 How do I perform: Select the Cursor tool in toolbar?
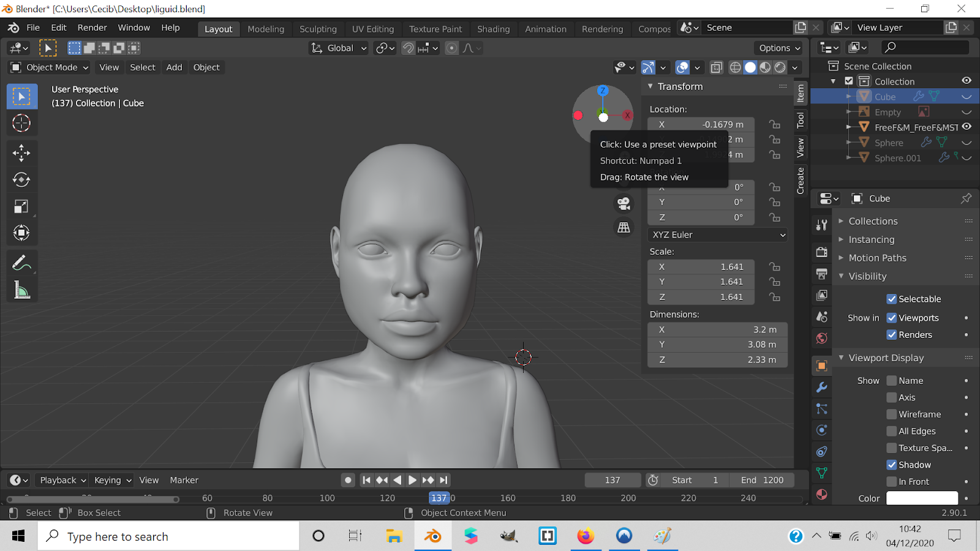click(21, 123)
